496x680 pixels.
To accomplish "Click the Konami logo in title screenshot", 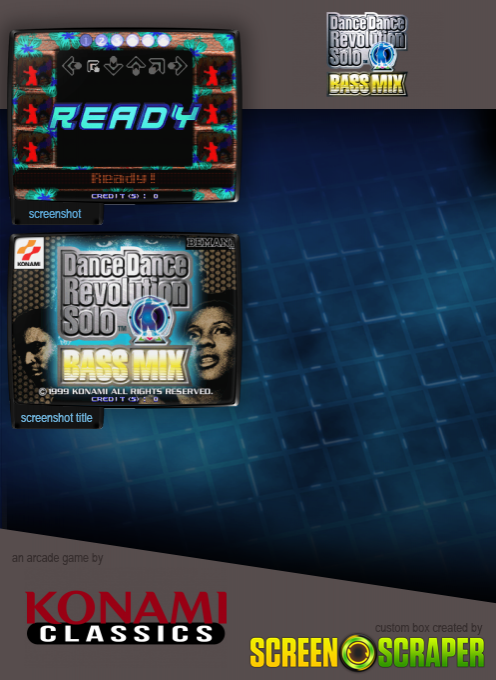I will point(29,253).
